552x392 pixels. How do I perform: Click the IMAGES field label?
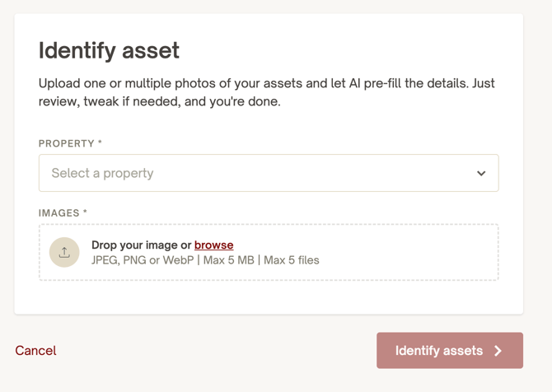coord(59,213)
